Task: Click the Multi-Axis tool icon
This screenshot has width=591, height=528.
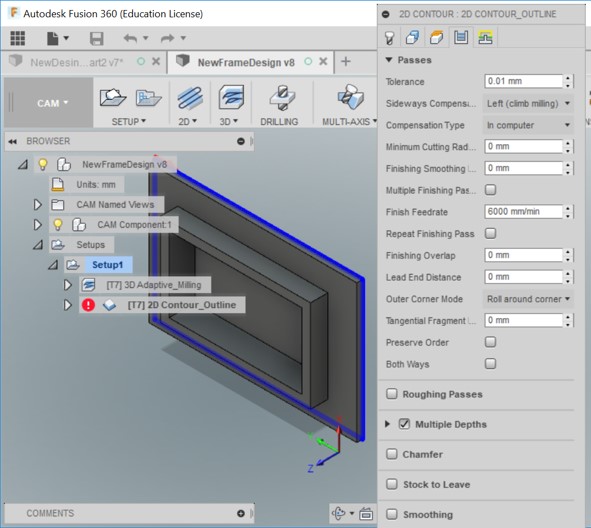Action: click(351, 96)
